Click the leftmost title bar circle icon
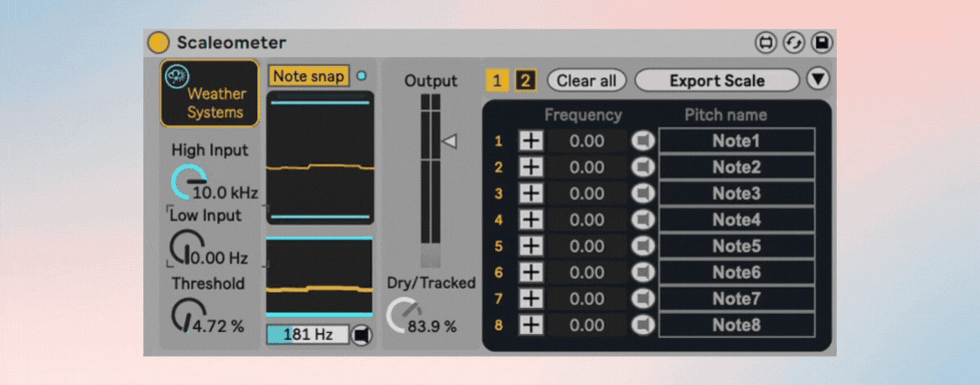Image resolution: width=980 pixels, height=385 pixels. (765, 43)
